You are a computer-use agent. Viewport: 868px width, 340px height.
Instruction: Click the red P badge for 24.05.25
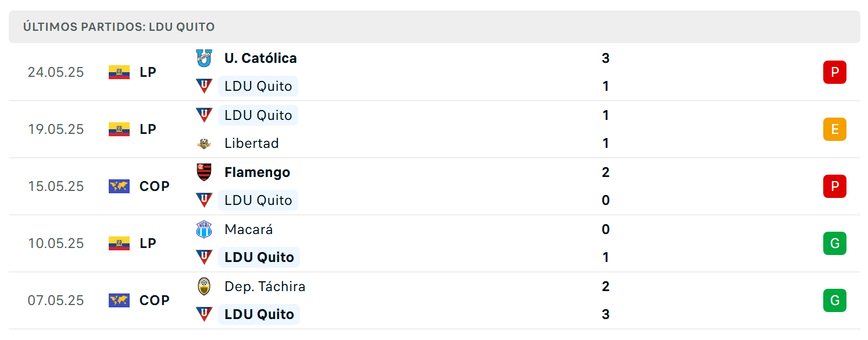click(835, 72)
